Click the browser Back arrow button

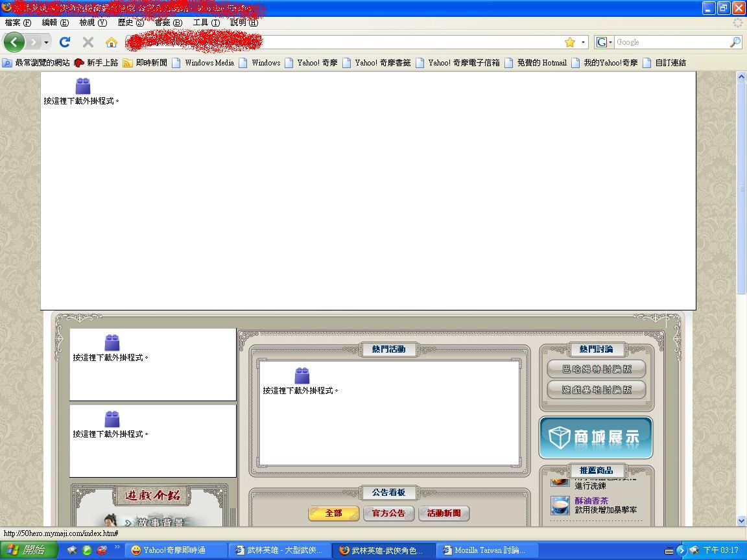click(x=14, y=42)
